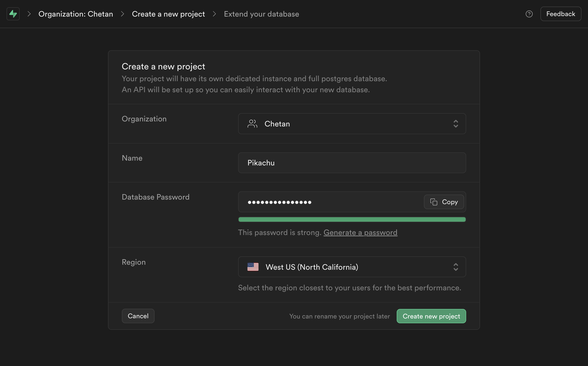Viewport: 588px width, 366px height.
Task: Click the strong password strength indicator bar
Action: point(352,219)
